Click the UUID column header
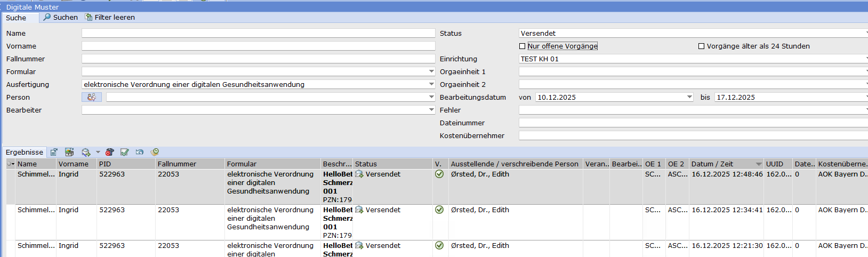The image size is (868, 257). [x=778, y=164]
